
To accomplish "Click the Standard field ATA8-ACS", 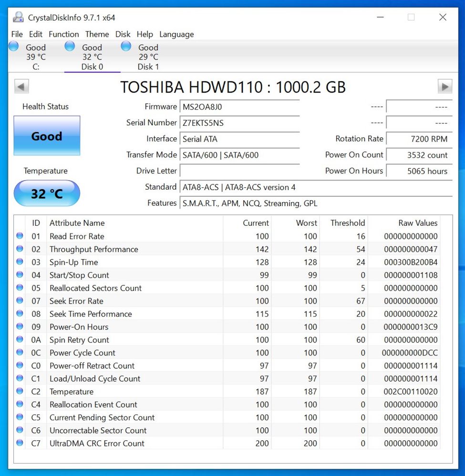I will pos(316,187).
